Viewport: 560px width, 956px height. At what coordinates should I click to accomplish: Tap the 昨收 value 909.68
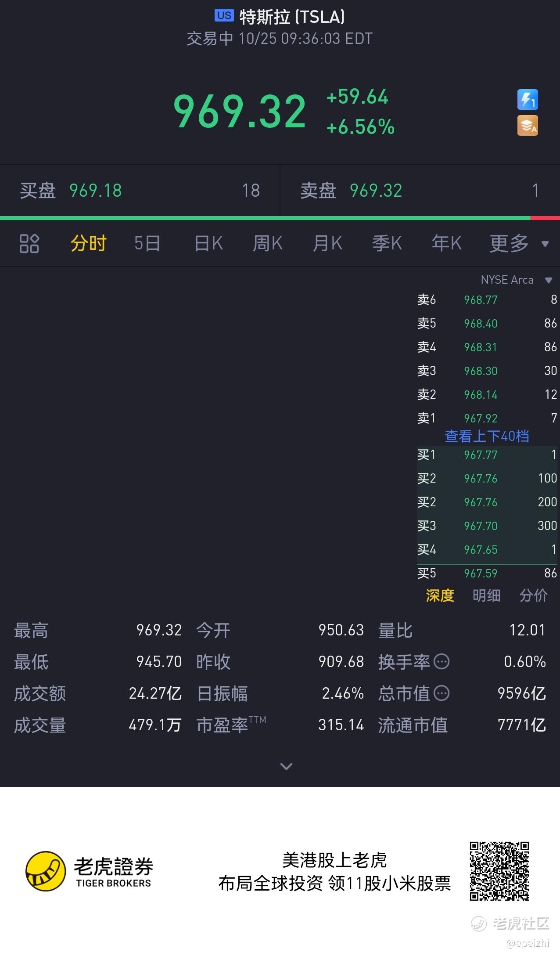pyautogui.click(x=341, y=662)
